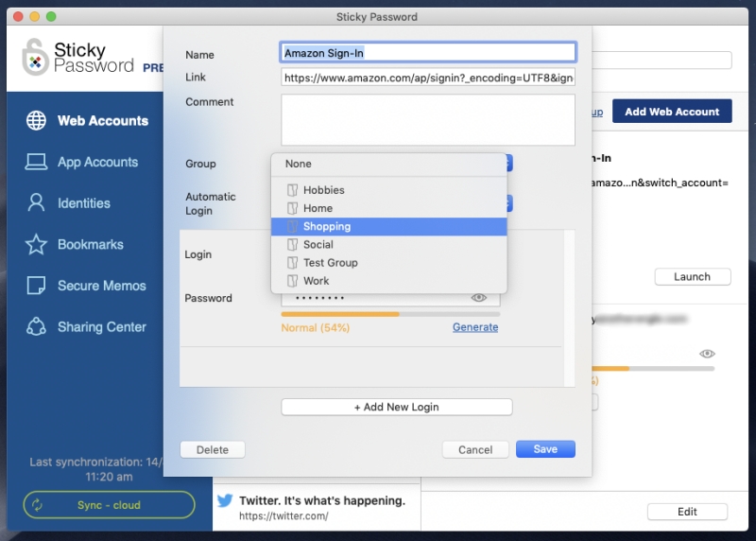Viewport: 756px width, 541px height.
Task: Go to Bookmarks section
Action: [75, 244]
